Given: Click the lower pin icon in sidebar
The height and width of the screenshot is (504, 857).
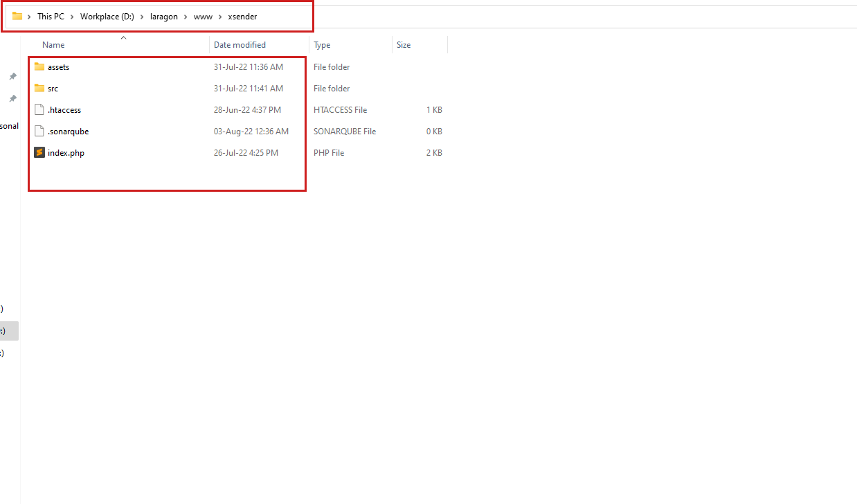Looking at the screenshot, I should pos(12,99).
